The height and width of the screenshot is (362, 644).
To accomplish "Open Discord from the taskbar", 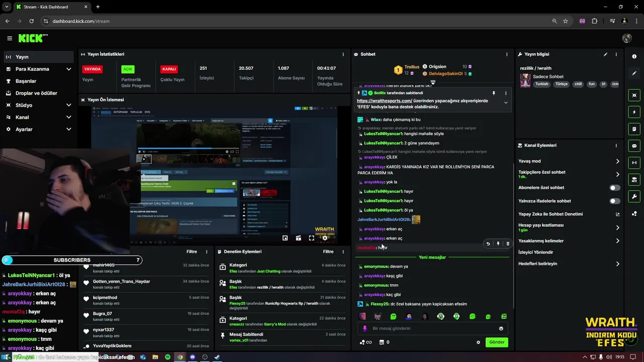I will (192, 357).
